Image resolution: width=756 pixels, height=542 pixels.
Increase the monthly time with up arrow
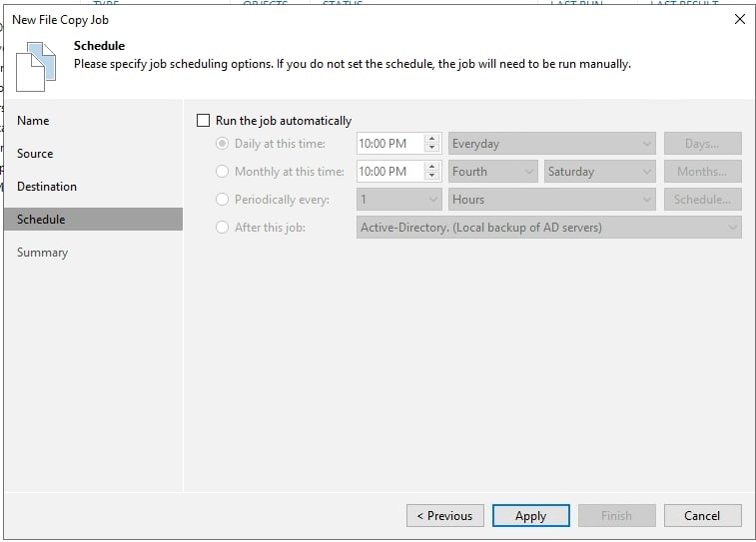432,167
